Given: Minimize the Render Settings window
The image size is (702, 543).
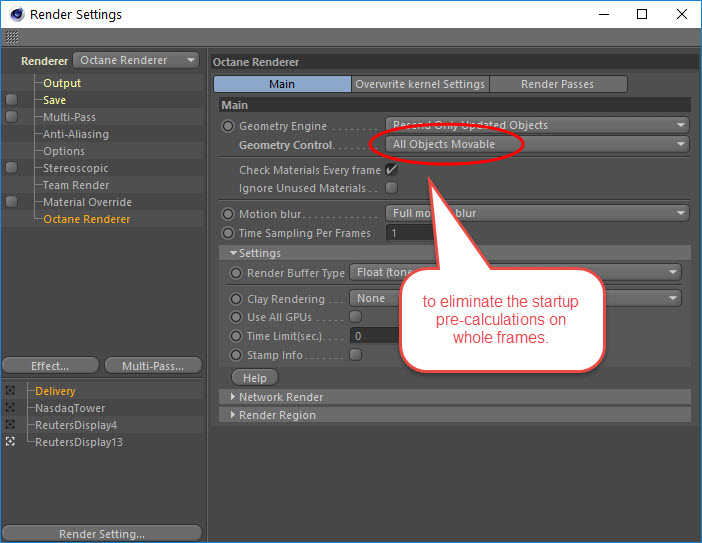Looking at the screenshot, I should pos(604,14).
